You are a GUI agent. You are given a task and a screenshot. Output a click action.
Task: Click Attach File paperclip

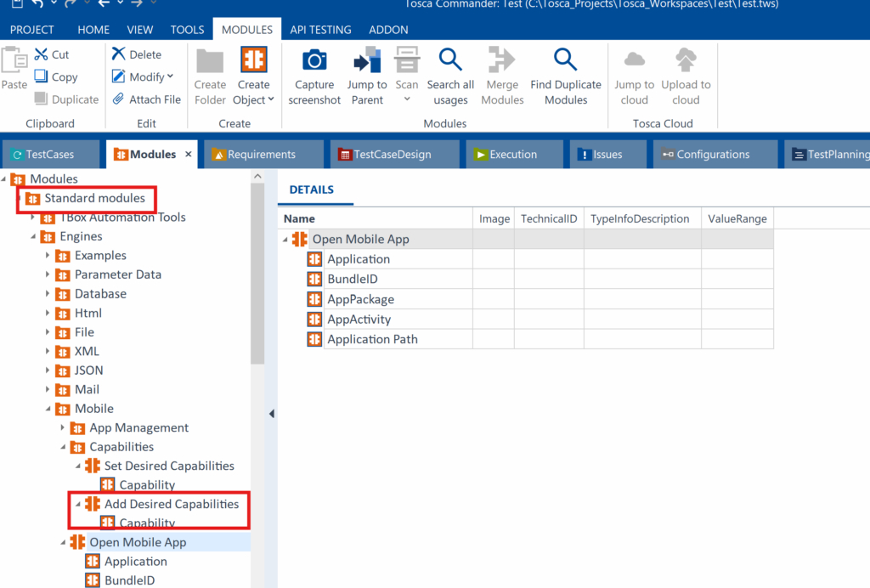pos(118,99)
